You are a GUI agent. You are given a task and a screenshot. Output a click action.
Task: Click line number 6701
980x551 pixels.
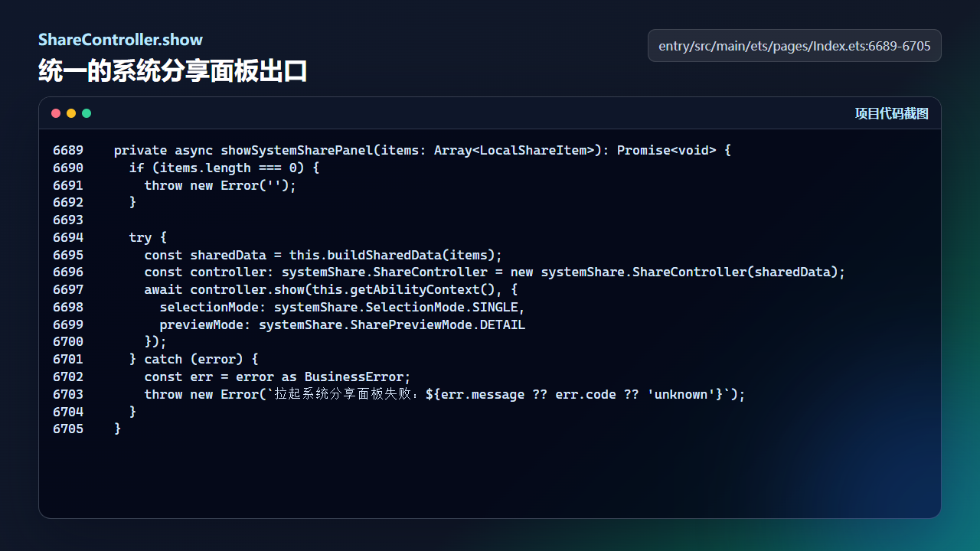click(68, 359)
